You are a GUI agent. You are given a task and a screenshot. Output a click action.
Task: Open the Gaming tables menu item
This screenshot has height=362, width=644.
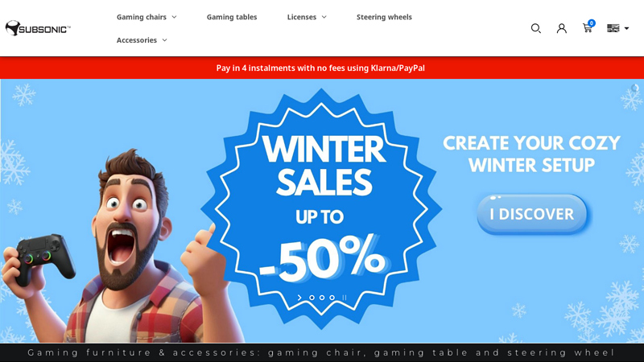(x=232, y=17)
